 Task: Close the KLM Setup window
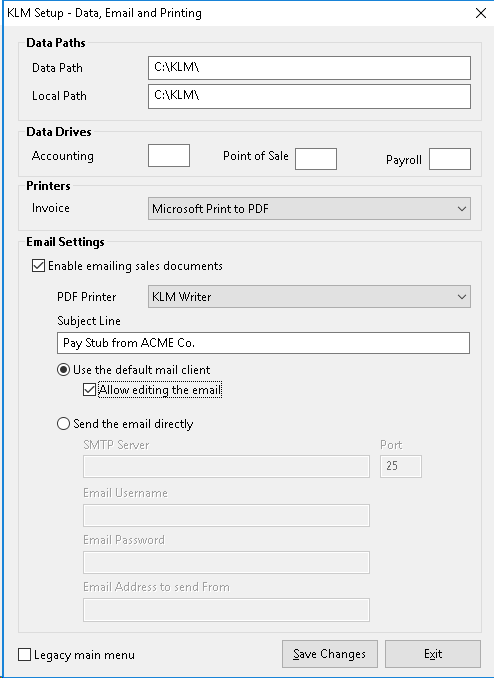[x=481, y=13]
